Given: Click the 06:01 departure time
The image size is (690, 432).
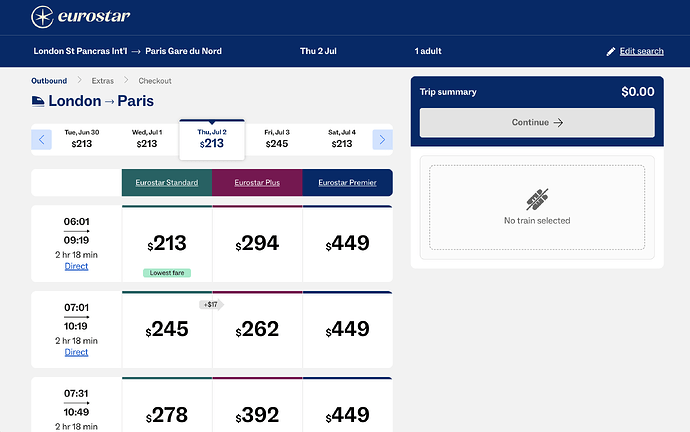Looking at the screenshot, I should 77,221.
